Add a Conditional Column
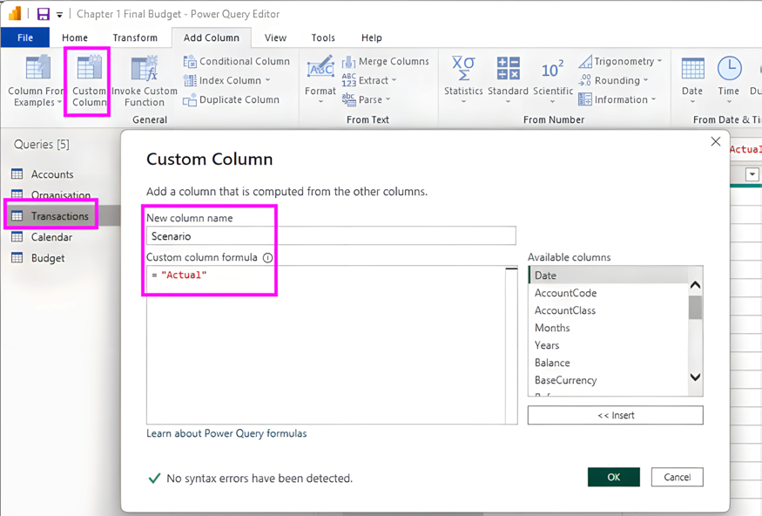Viewport: 762px width, 516px height. 237,61
